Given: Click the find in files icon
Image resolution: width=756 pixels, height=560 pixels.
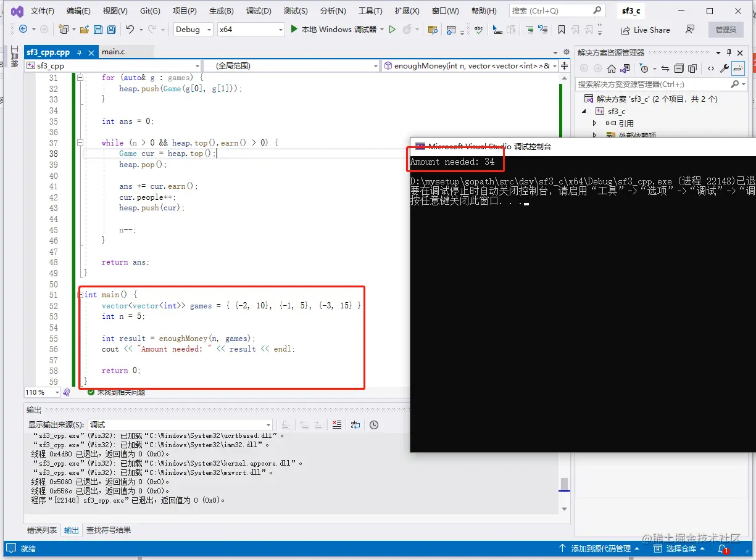Looking at the screenshot, I should click(x=433, y=29).
